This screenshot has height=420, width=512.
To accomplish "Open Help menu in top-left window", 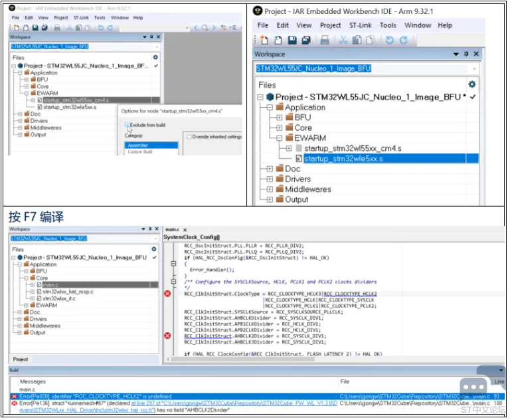I will (138, 18).
